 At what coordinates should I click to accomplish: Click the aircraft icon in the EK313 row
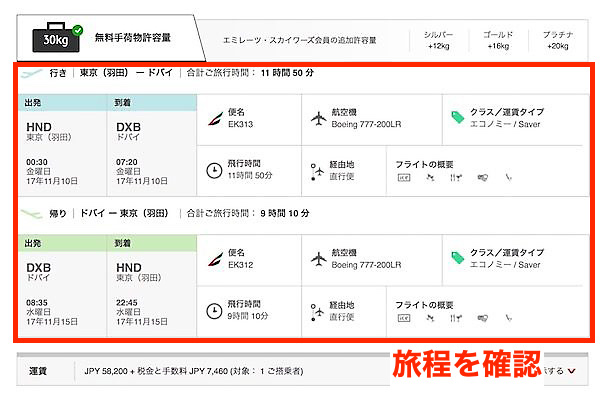pyautogui.click(x=318, y=118)
